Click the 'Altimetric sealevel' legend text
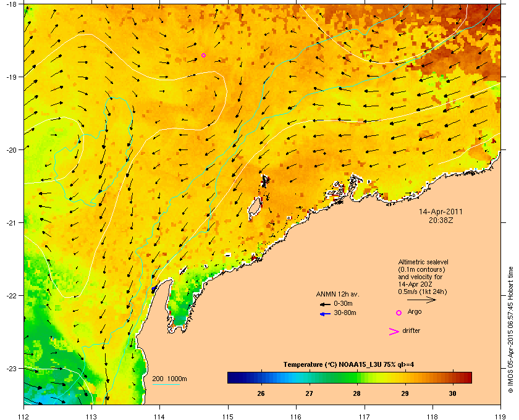 pos(423,262)
